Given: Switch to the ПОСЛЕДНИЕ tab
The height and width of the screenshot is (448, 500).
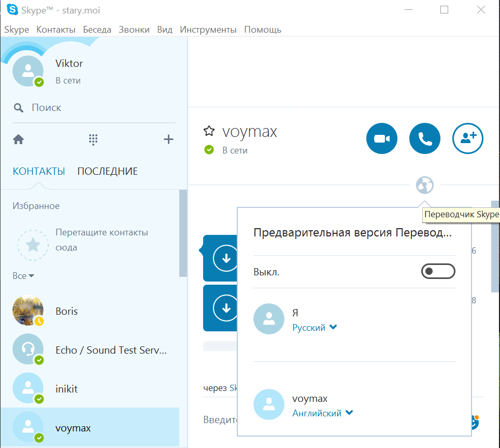Looking at the screenshot, I should pos(107,171).
